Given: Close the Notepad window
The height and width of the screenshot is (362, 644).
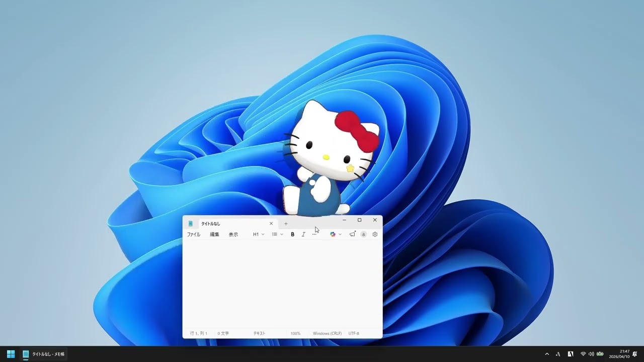Looking at the screenshot, I should click(x=375, y=220).
